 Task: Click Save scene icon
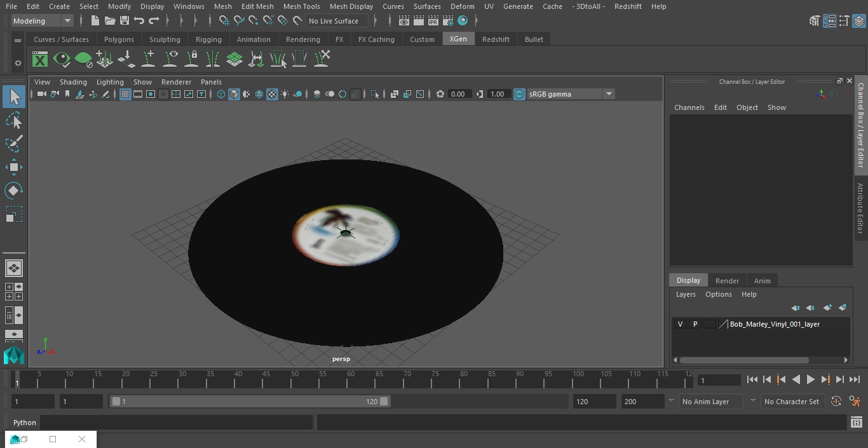pyautogui.click(x=125, y=21)
